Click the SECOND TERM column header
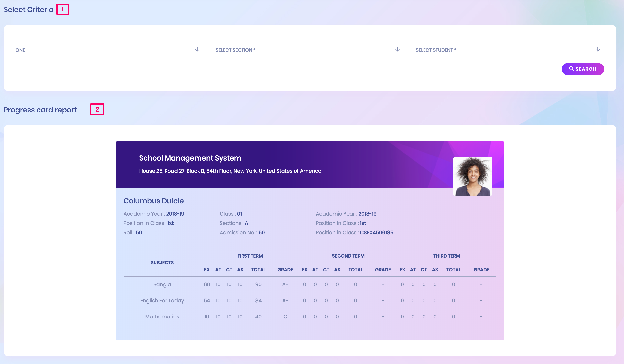This screenshot has height=364, width=624. (x=348, y=256)
